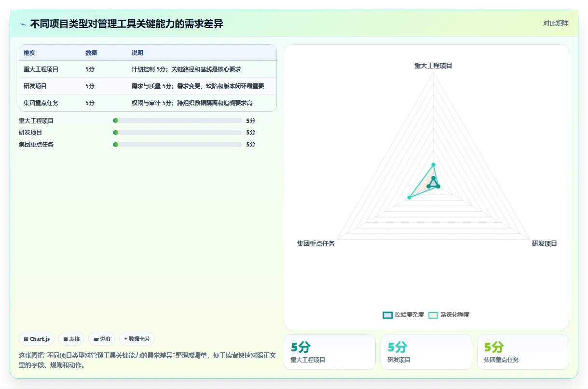Click the 研发项目 progress bar

177,132
